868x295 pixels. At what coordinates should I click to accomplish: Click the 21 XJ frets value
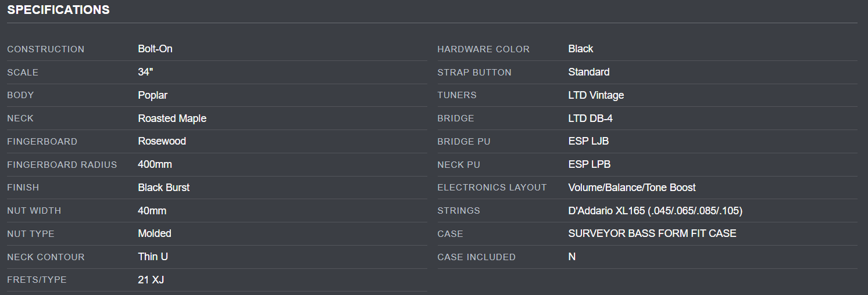tap(151, 280)
